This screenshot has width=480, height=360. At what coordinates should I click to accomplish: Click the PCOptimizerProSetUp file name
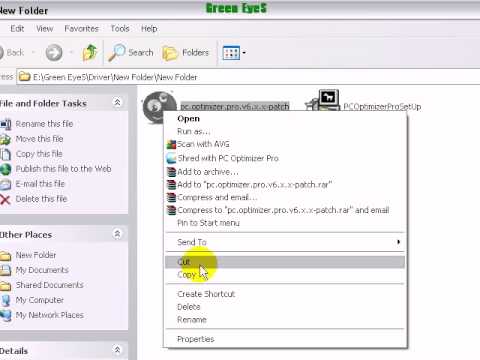[382, 107]
